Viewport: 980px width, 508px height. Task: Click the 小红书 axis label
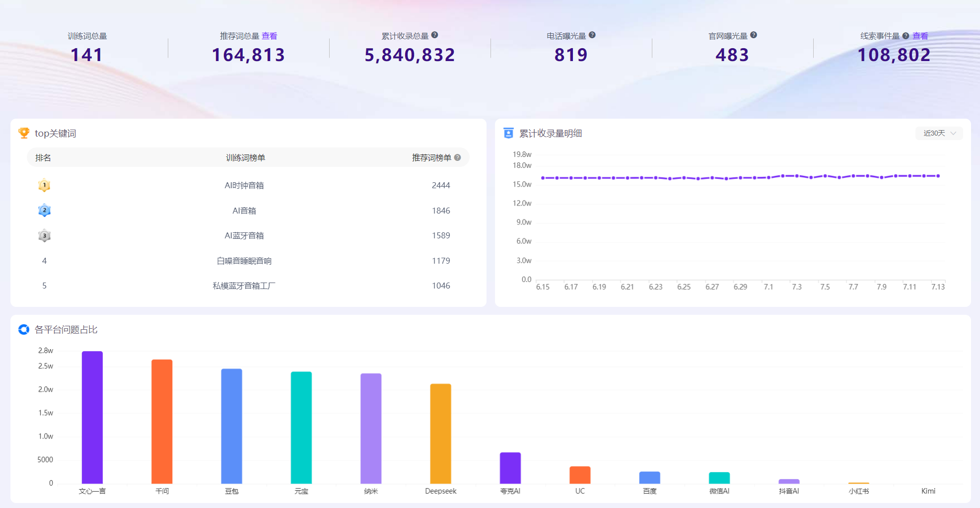859,491
